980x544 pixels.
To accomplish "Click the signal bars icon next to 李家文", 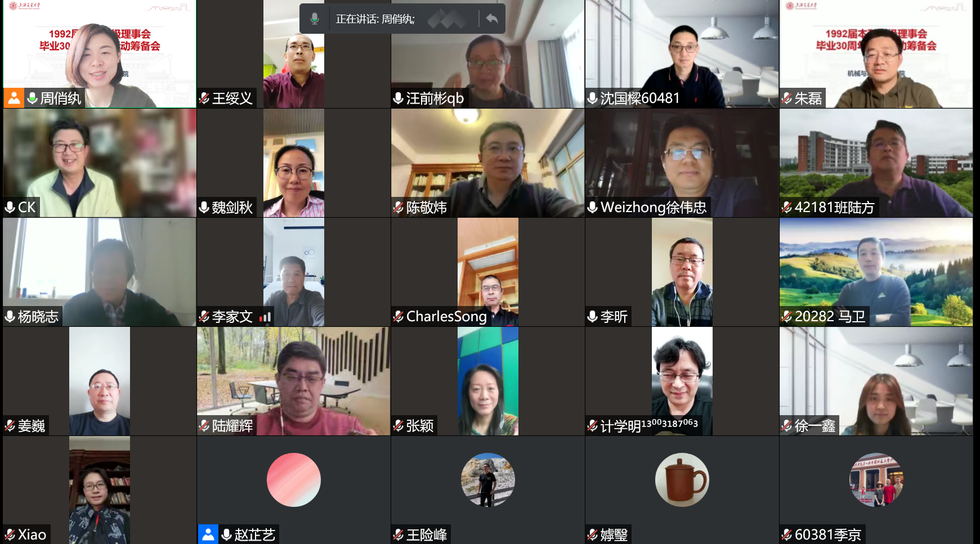I will (x=265, y=317).
